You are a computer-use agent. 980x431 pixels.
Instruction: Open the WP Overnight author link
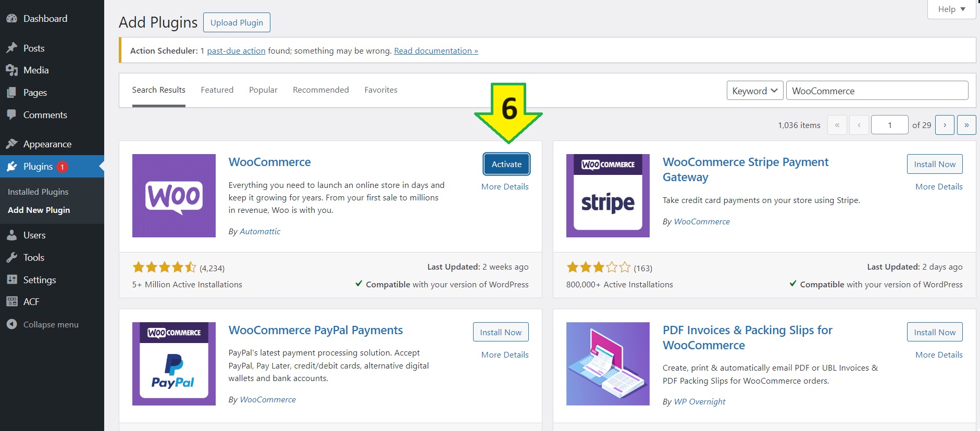point(700,401)
